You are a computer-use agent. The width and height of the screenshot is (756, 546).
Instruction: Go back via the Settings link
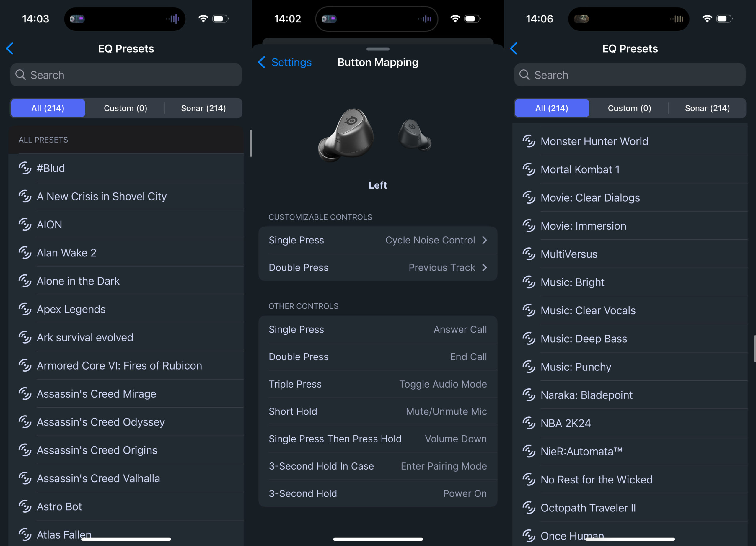pos(291,62)
